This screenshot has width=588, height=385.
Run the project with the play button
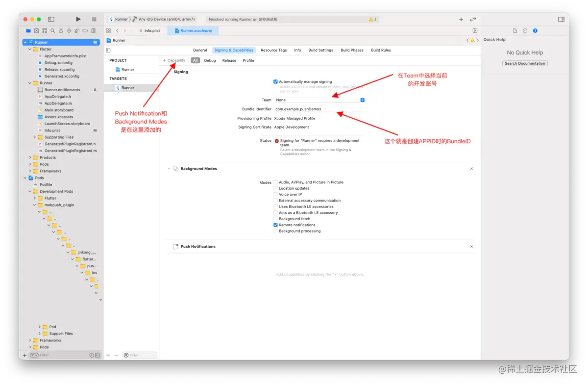[78, 19]
